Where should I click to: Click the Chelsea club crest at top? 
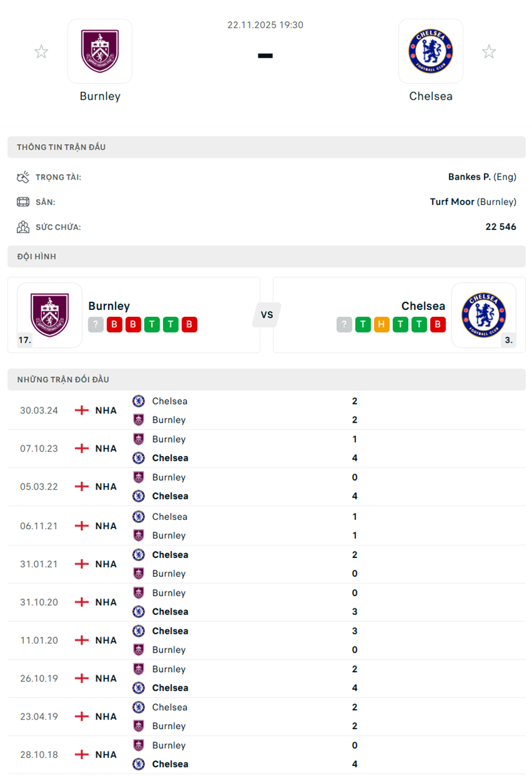pos(431,51)
